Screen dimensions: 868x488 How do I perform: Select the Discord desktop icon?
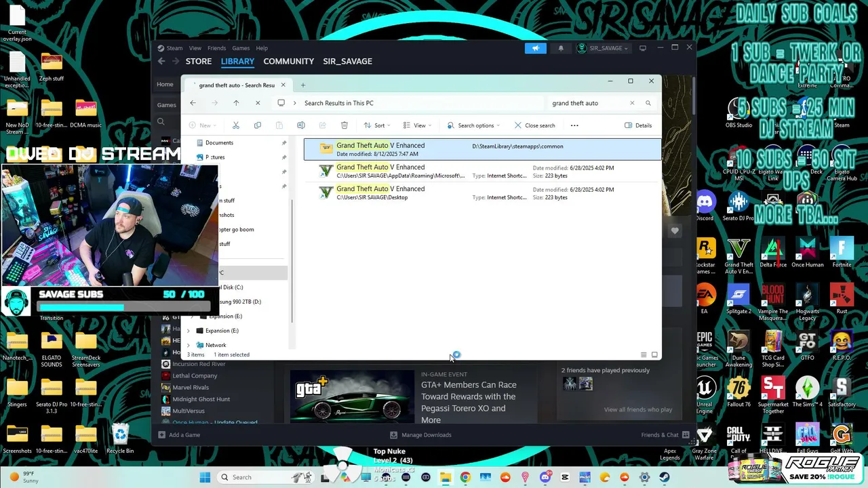(x=705, y=206)
